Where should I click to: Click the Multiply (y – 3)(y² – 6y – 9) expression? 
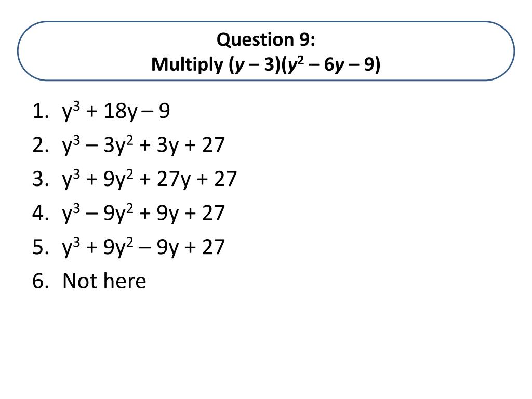pyautogui.click(x=266, y=64)
